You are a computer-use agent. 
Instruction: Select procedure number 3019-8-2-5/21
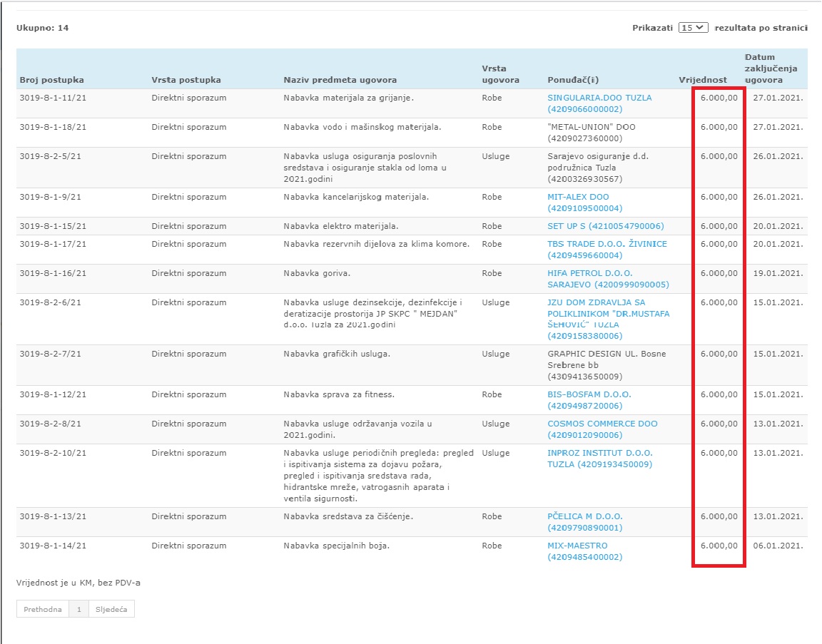[x=51, y=156]
